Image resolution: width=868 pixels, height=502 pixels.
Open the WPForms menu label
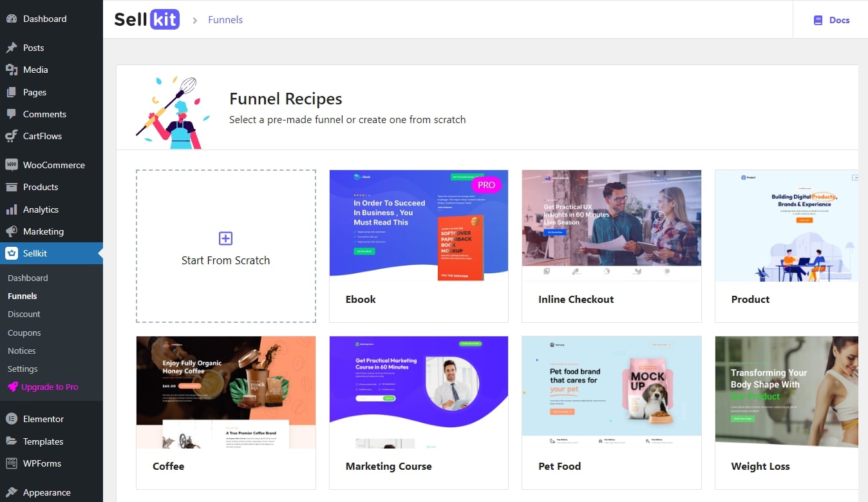(x=42, y=463)
